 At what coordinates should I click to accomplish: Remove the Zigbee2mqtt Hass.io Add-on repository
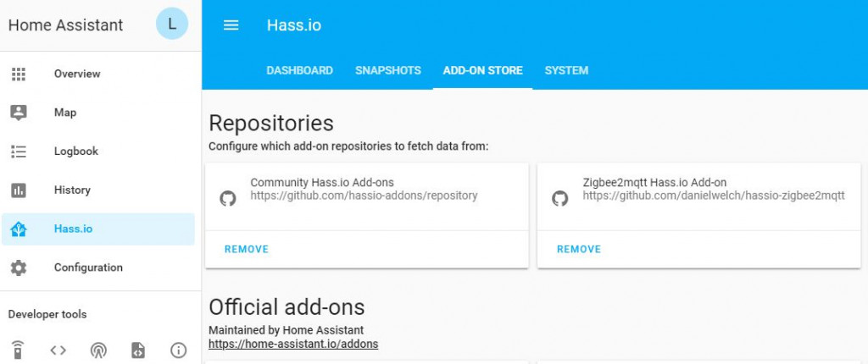tap(579, 249)
